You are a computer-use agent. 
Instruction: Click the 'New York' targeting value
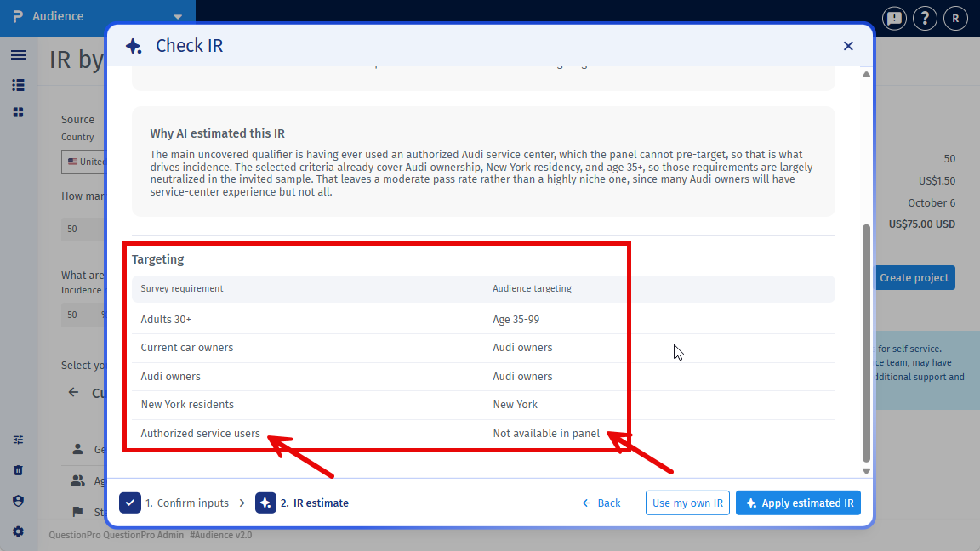click(515, 404)
